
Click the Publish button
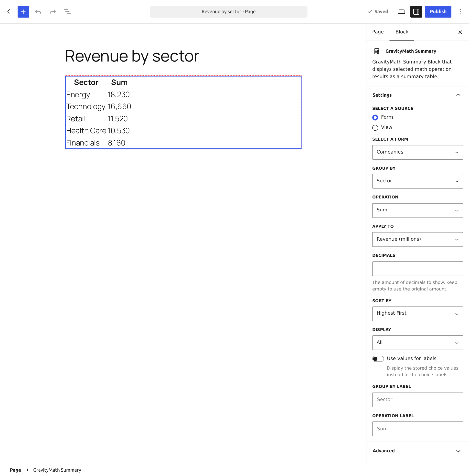pos(438,11)
